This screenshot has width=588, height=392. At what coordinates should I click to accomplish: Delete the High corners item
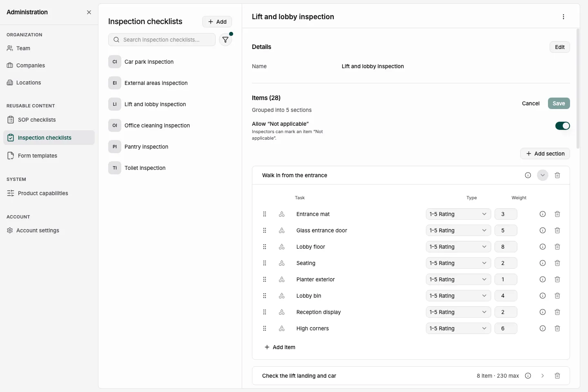coord(557,328)
